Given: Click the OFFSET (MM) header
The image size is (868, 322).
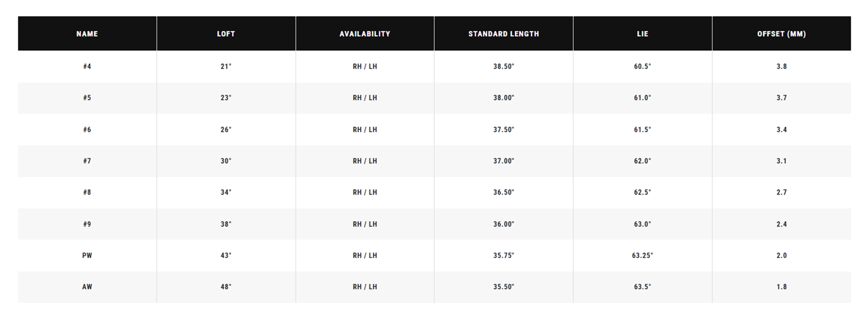Looking at the screenshot, I should [781, 34].
